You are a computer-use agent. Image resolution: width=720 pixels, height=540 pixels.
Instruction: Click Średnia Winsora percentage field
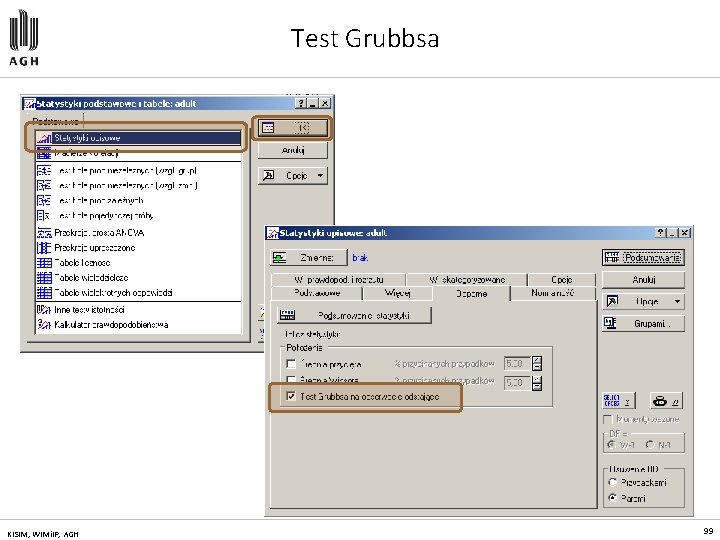click(x=517, y=383)
